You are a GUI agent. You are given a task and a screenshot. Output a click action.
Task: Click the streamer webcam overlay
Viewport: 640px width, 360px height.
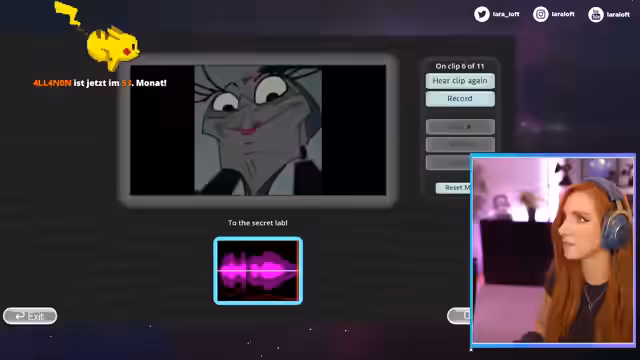(553, 250)
